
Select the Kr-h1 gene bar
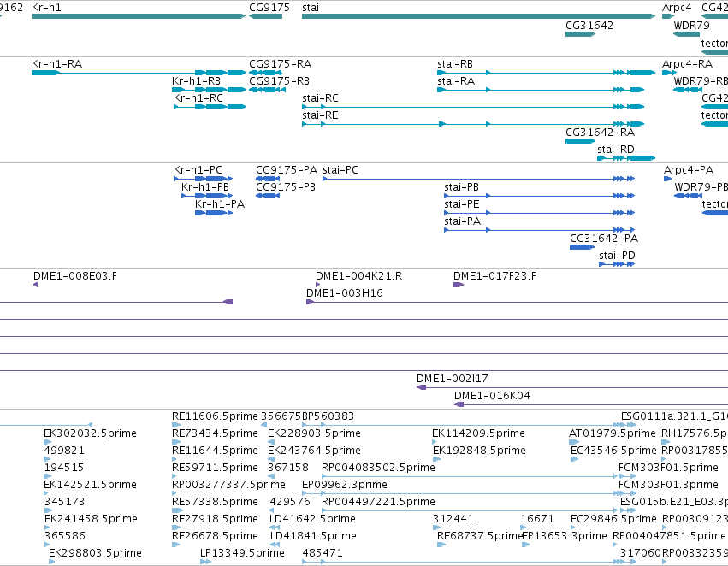pos(139,16)
